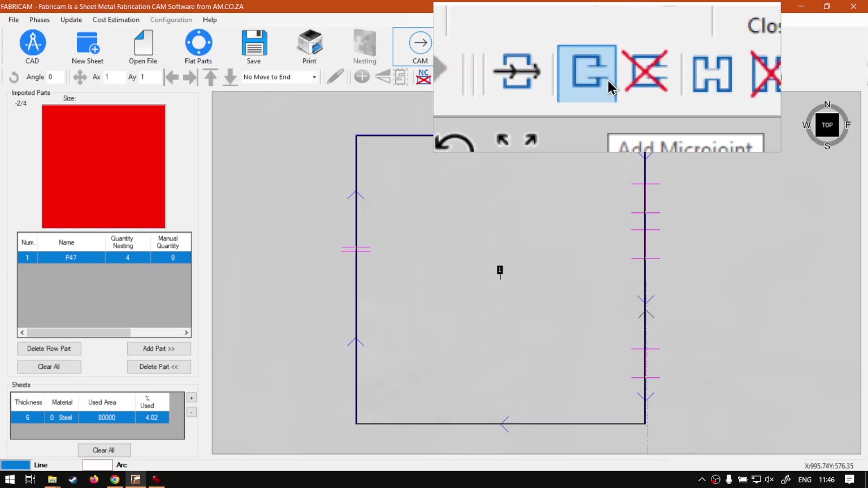Save the current project

coord(254,47)
